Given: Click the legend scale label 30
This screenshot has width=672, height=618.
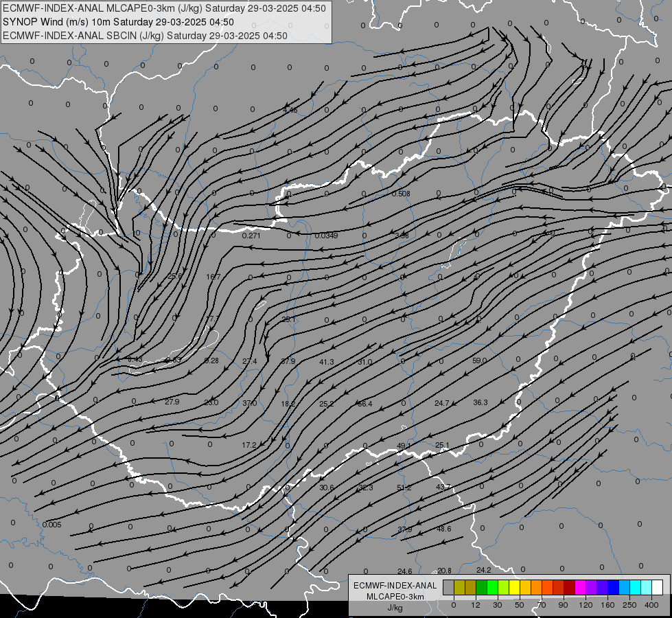Looking at the screenshot, I should [x=497, y=605].
